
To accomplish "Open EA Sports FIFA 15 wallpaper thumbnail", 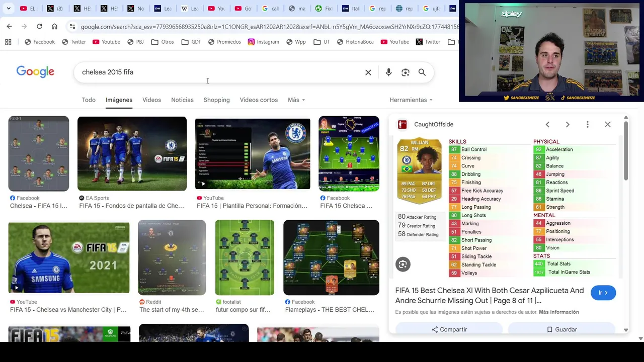I will click(x=132, y=153).
